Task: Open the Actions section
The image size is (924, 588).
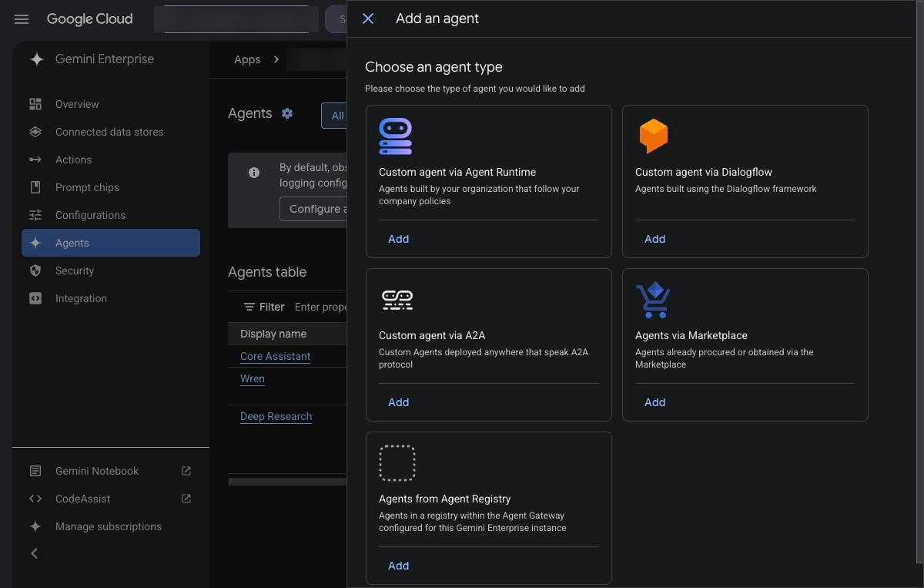Action: point(111,160)
